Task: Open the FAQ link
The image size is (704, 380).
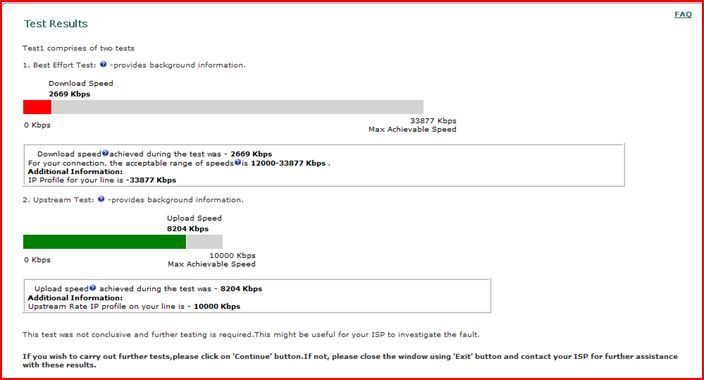Action: [x=683, y=14]
